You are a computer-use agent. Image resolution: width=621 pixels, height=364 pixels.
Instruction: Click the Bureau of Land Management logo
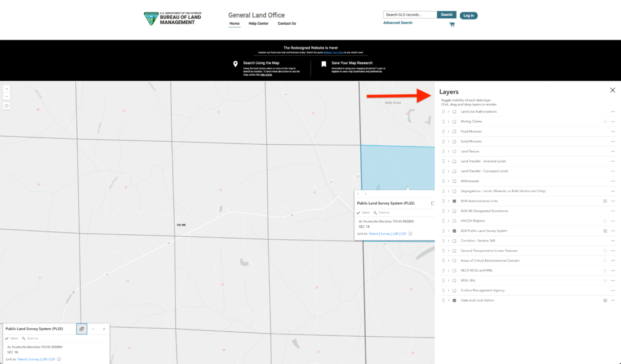tap(173, 19)
